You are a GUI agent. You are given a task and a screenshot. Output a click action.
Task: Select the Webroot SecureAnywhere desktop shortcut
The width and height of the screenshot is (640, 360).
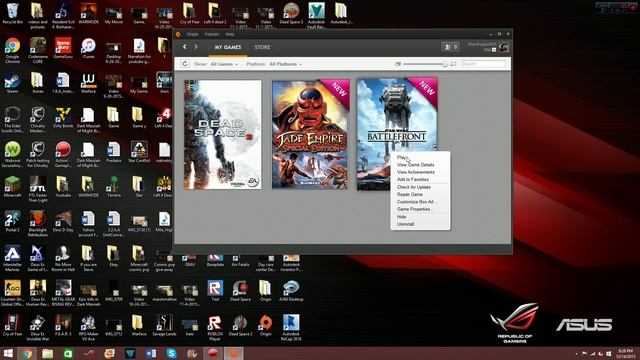coord(12,153)
